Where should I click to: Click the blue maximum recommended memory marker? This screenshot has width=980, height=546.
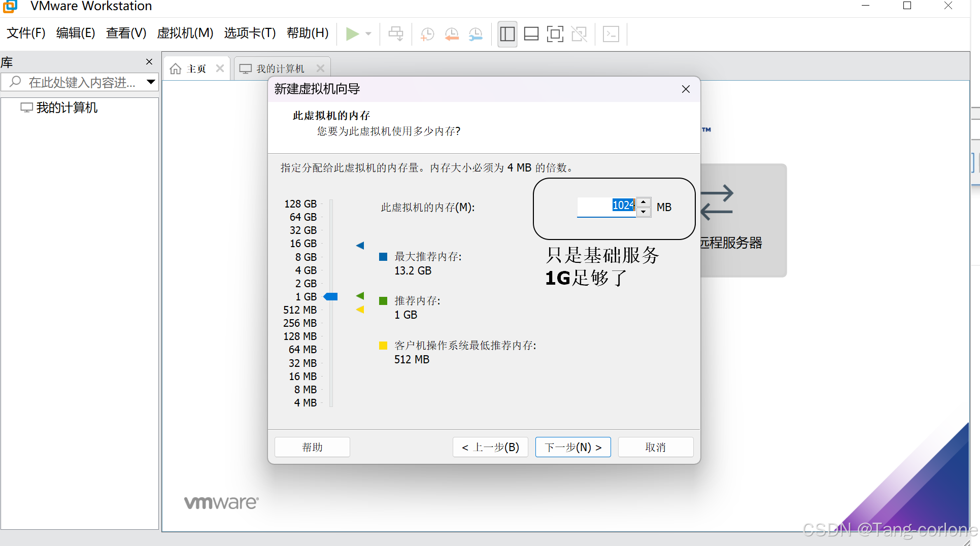point(360,246)
